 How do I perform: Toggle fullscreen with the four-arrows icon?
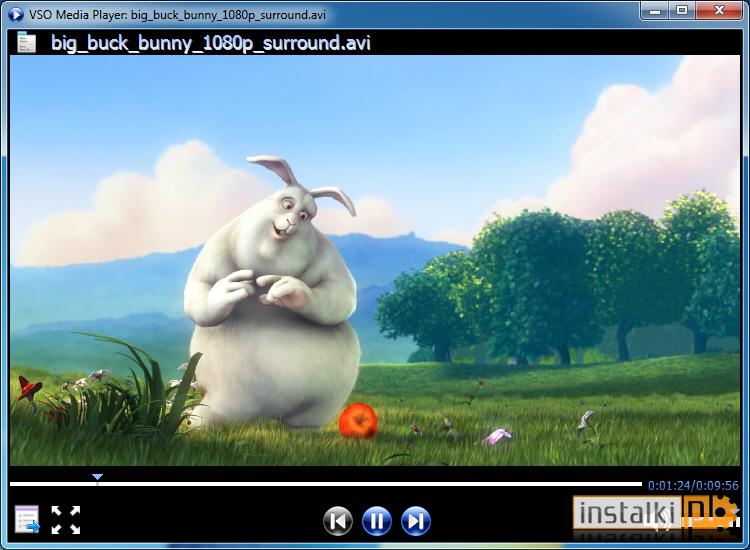(x=66, y=519)
